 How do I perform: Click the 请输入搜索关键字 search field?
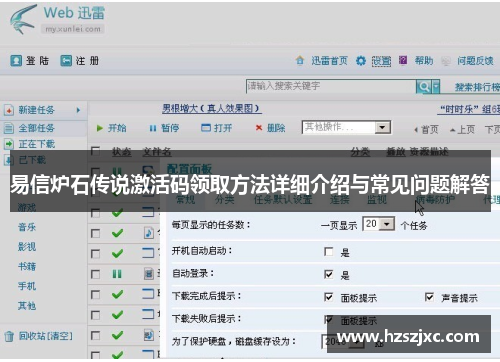pos(331,86)
